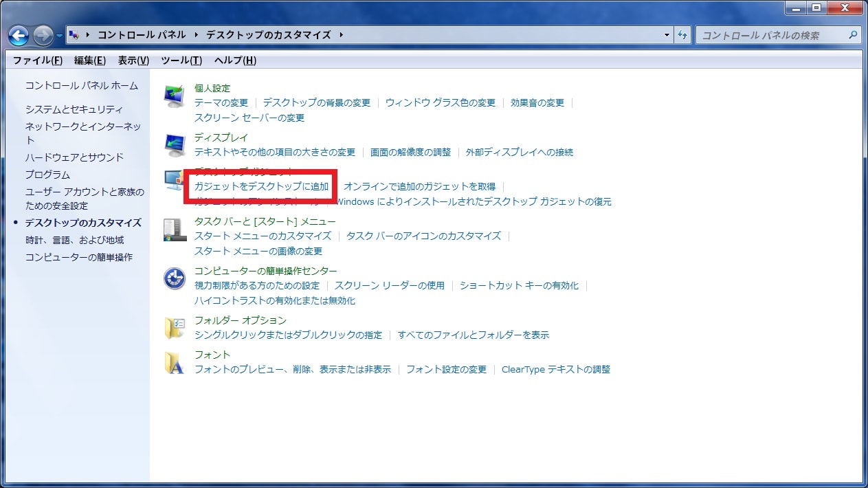Click the Control Panel icon in address bar

[x=74, y=35]
